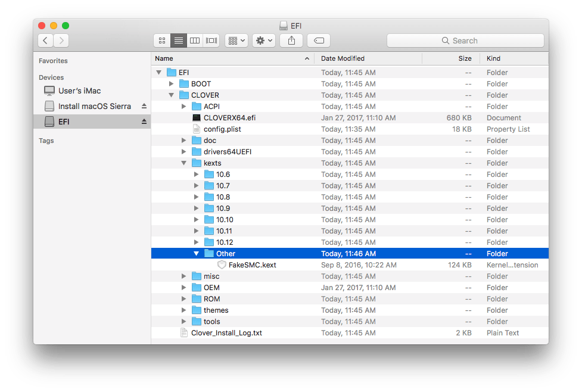Open the gear action menu

(x=264, y=41)
